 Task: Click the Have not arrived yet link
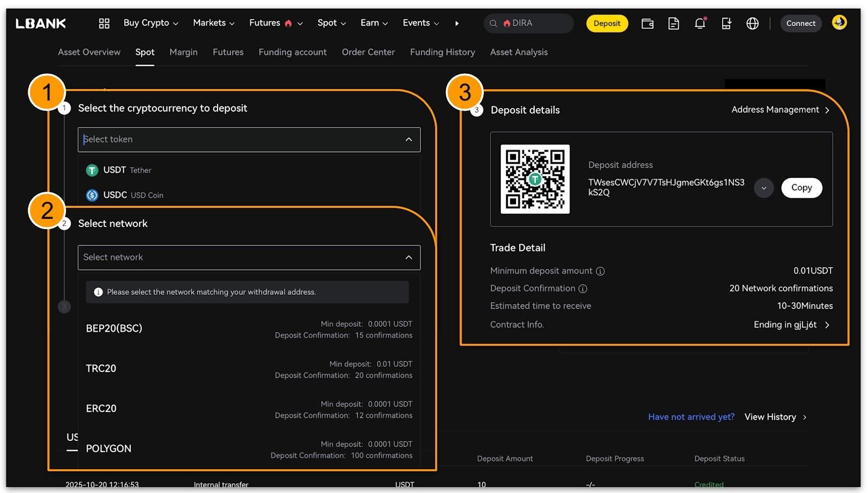tap(691, 417)
